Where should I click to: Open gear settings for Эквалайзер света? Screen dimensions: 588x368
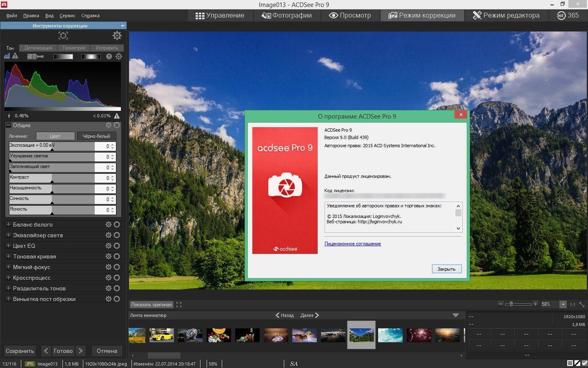click(109, 235)
